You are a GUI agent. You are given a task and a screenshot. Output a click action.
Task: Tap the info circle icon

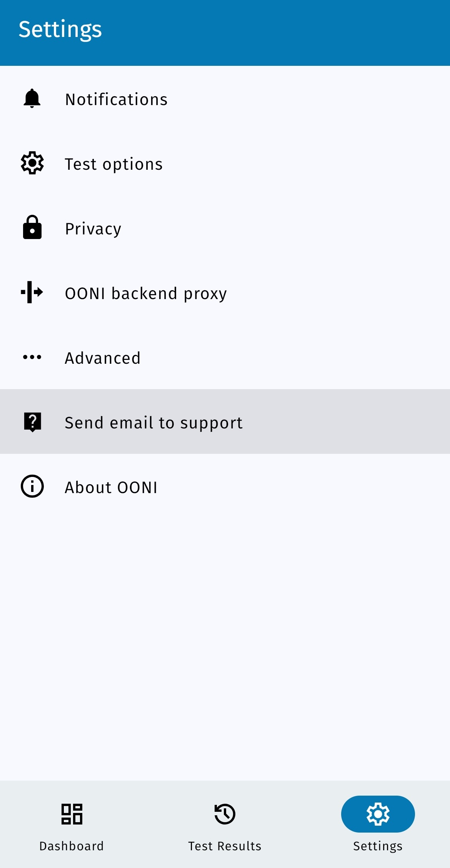tap(32, 486)
